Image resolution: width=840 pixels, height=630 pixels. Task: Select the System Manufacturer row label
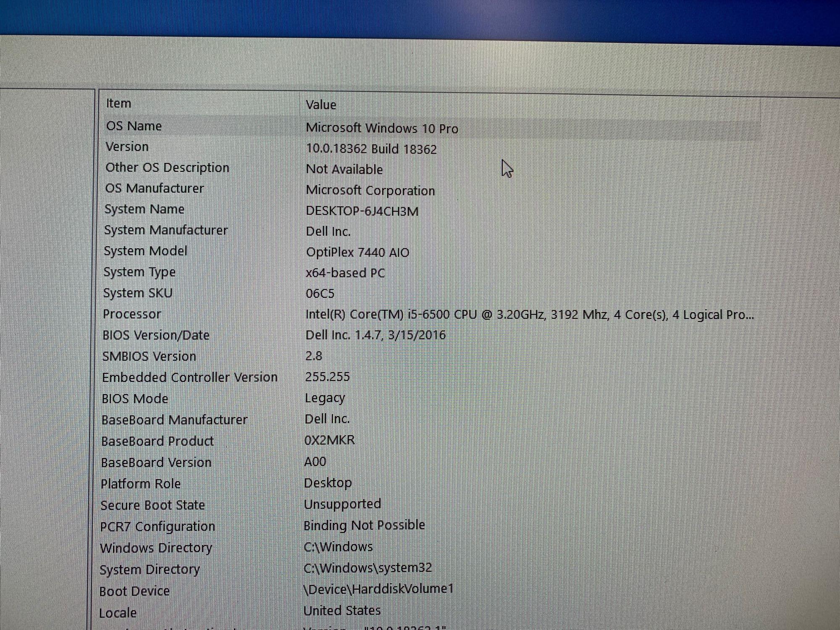coord(166,230)
